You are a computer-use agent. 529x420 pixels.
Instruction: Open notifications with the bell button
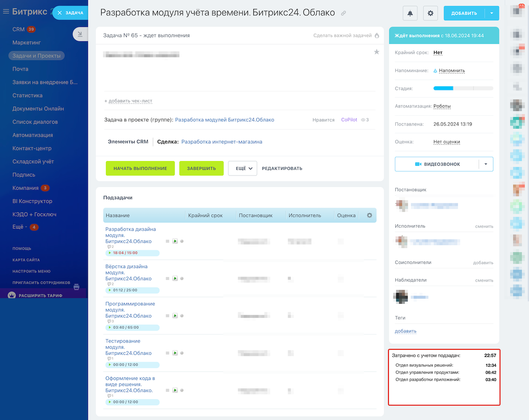click(x=410, y=13)
